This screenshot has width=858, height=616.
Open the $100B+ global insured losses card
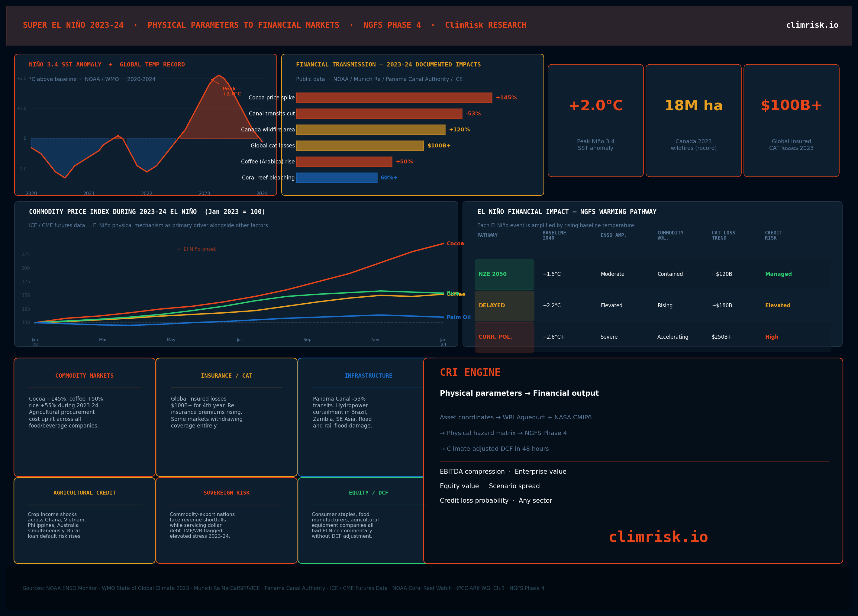[x=791, y=120]
